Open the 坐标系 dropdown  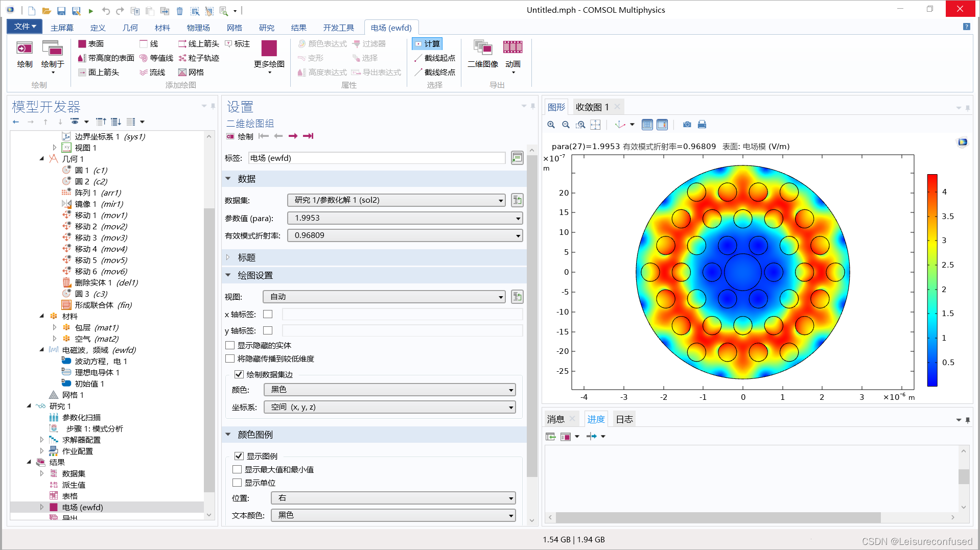(x=390, y=407)
